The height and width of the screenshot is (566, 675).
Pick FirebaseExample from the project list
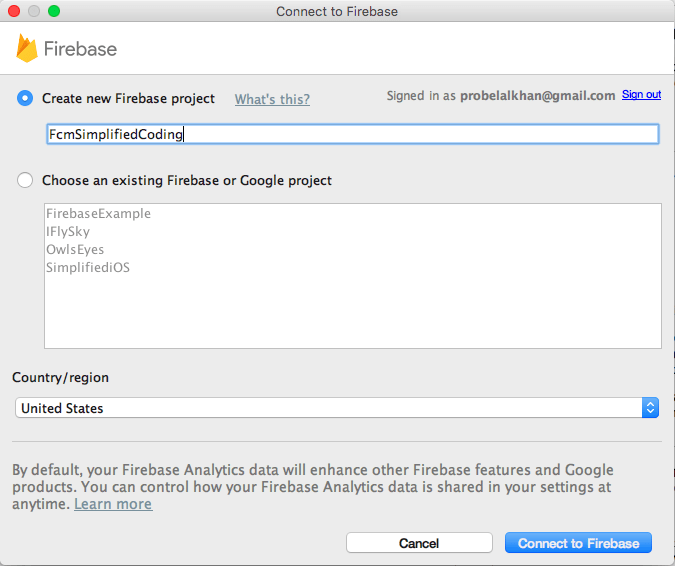pyautogui.click(x=99, y=213)
